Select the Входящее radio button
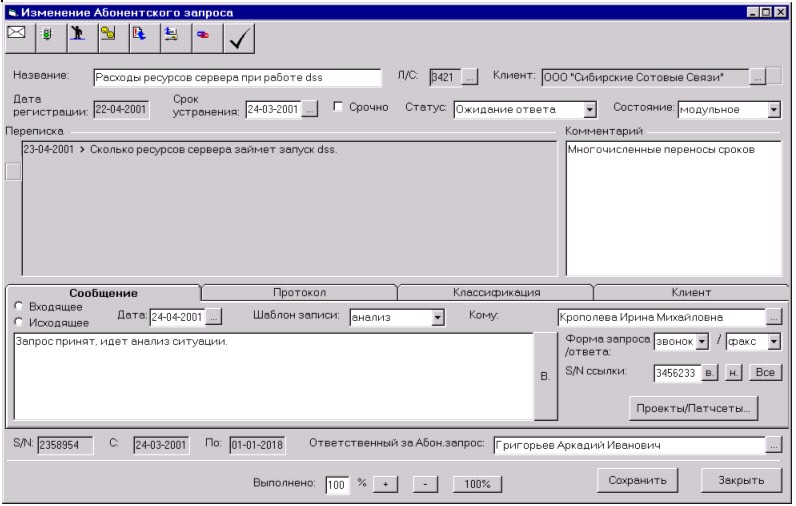The height and width of the screenshot is (506, 796). click(x=19, y=306)
